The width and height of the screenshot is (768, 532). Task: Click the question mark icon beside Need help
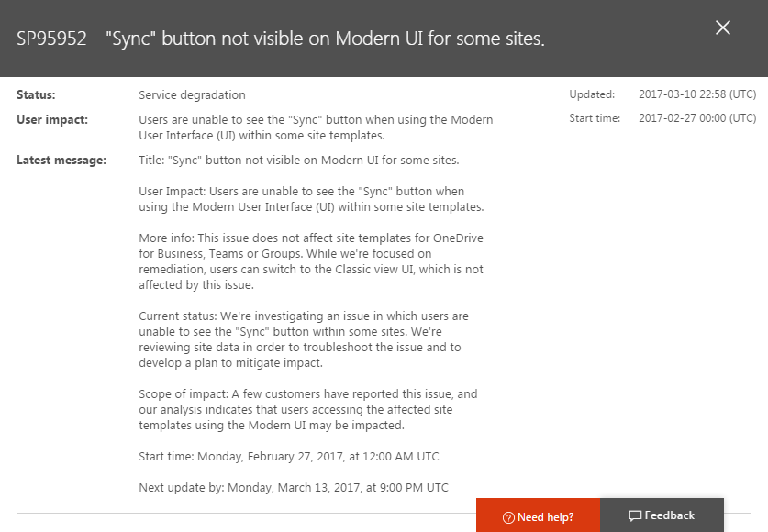pyautogui.click(x=508, y=517)
